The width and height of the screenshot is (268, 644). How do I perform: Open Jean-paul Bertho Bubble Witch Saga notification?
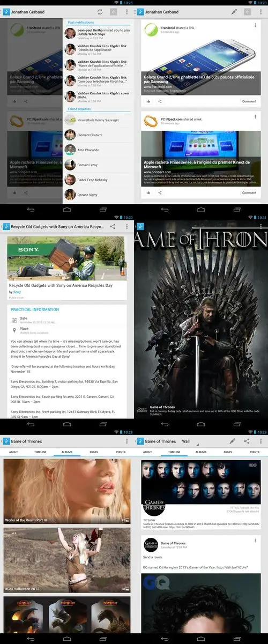click(96, 34)
